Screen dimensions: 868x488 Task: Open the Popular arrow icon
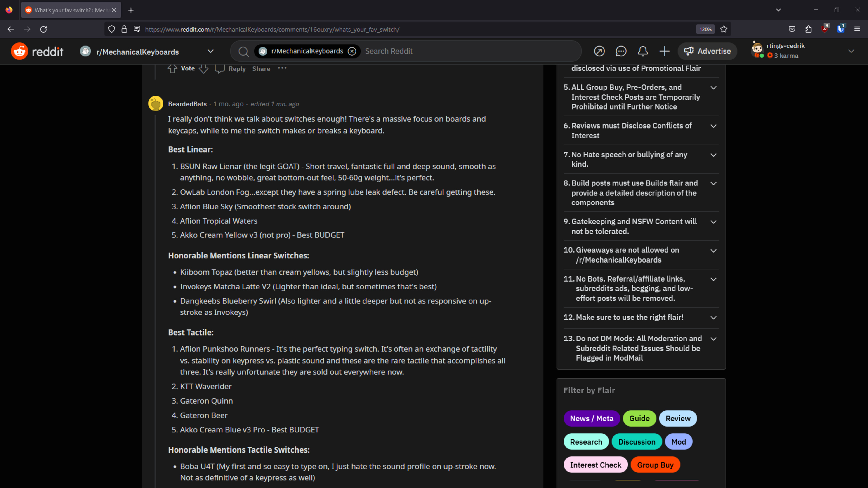(x=599, y=51)
